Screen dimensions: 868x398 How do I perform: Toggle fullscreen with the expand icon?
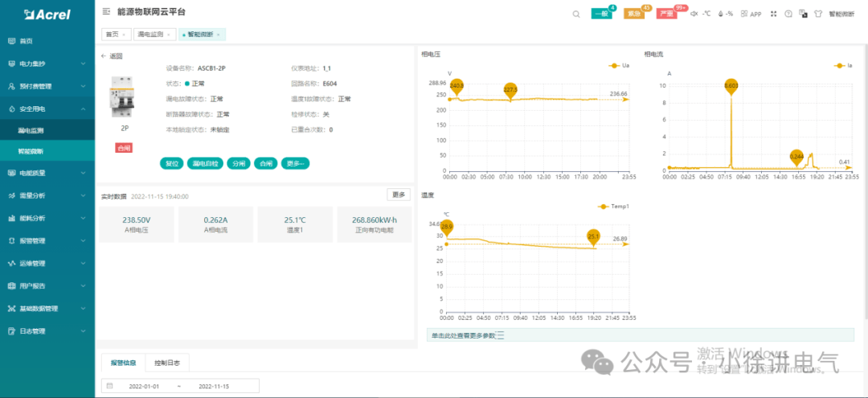click(x=774, y=14)
